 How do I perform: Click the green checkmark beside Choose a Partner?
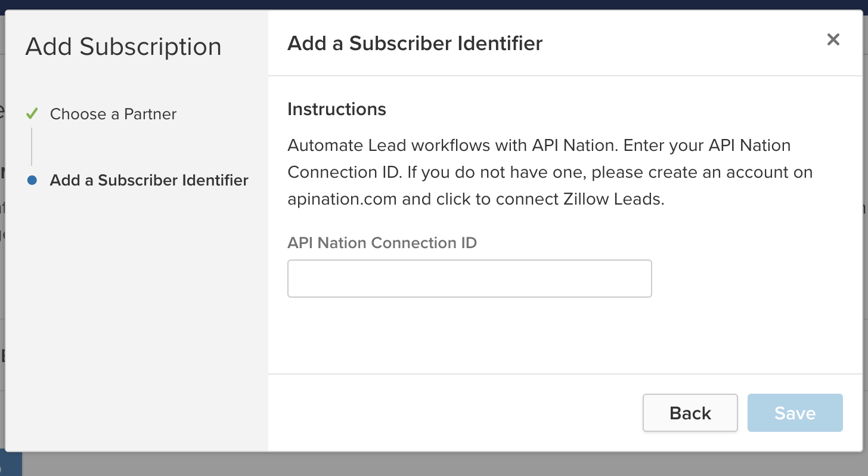[32, 113]
